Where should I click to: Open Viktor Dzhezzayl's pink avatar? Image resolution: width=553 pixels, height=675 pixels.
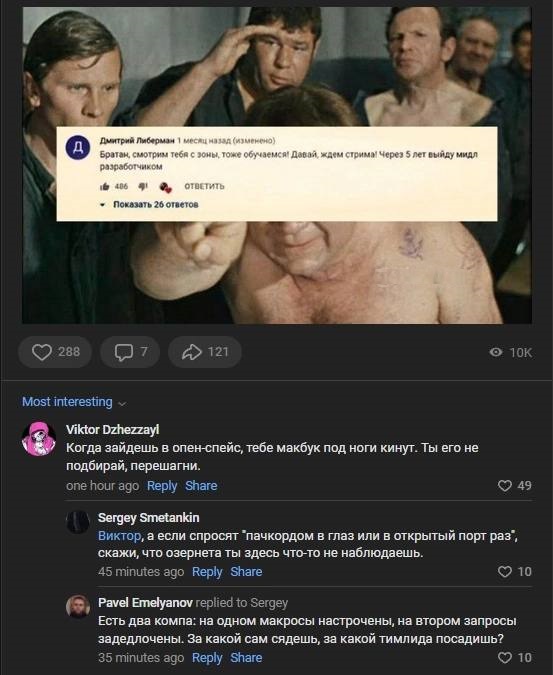(39, 439)
